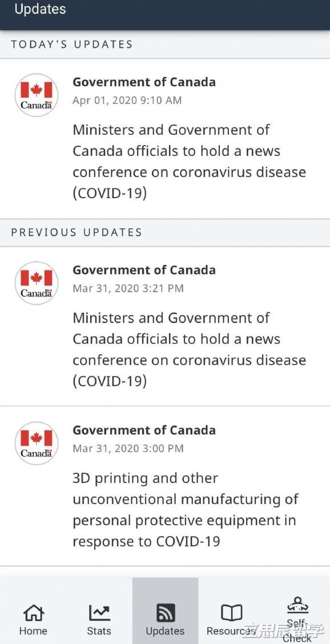The image size is (330, 644).
Task: Tap Canada logo on 3D printing update
Action: [x=37, y=443]
